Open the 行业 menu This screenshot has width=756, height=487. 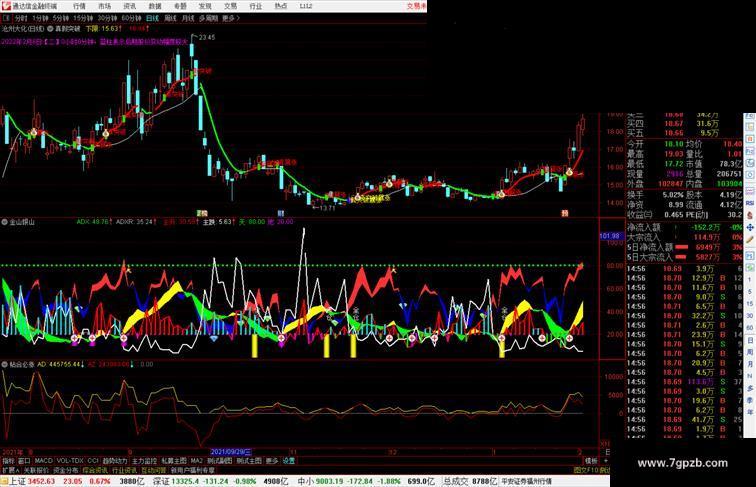pos(256,6)
